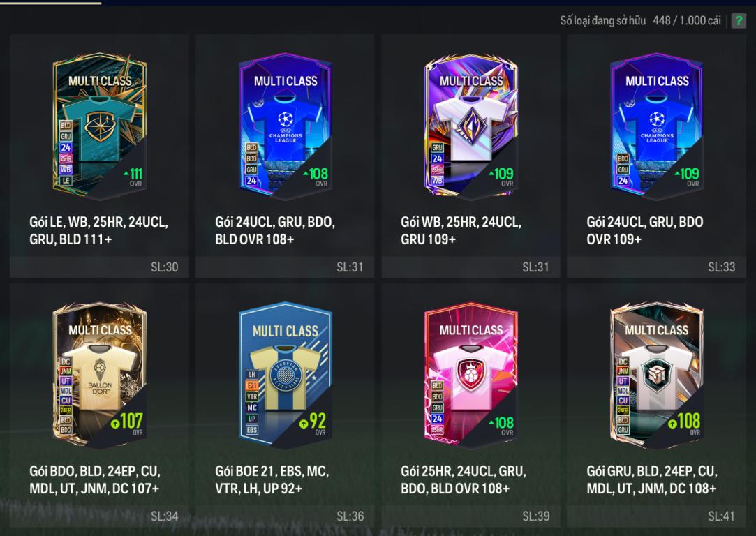
Task: Click the Gói 24UCL, GRU, BDO, BLD OVR 108+ label
Action: (x=275, y=230)
